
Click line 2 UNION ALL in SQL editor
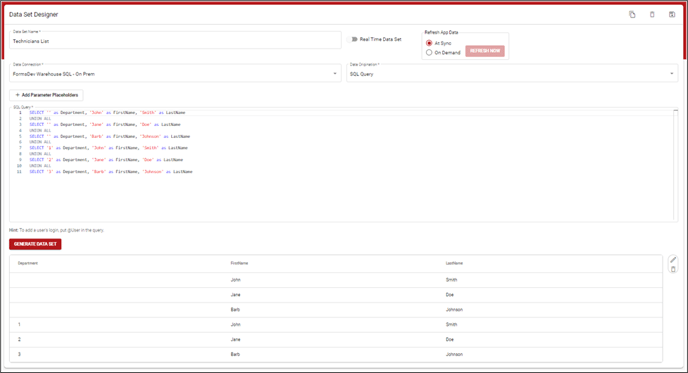click(40, 118)
